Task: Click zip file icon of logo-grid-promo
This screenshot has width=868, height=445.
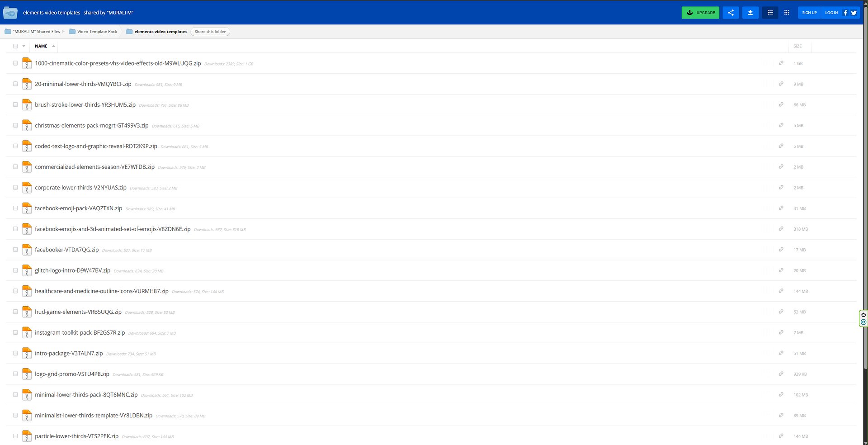Action: (x=27, y=374)
